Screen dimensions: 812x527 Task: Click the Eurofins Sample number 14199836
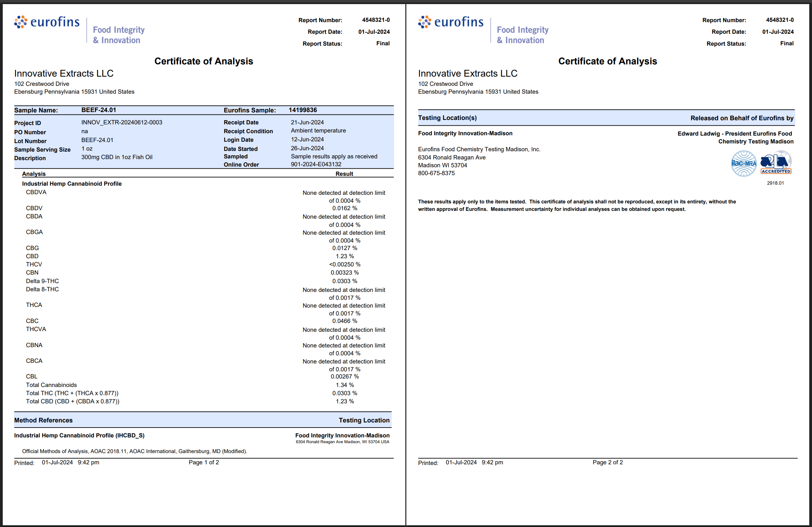tap(302, 110)
